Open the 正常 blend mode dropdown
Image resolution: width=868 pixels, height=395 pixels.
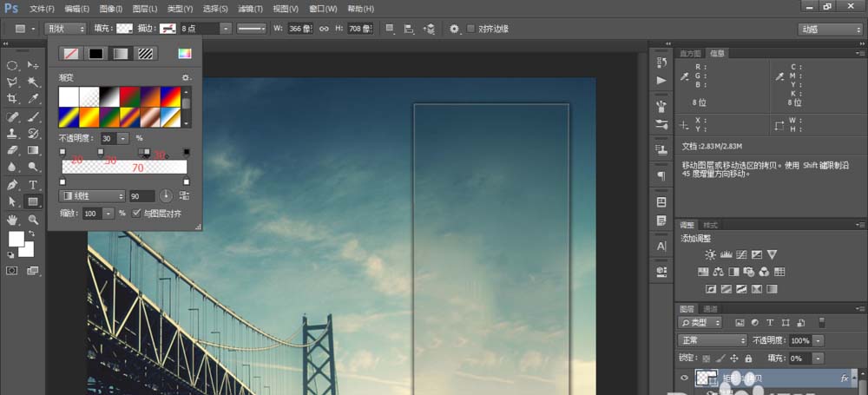[712, 340]
